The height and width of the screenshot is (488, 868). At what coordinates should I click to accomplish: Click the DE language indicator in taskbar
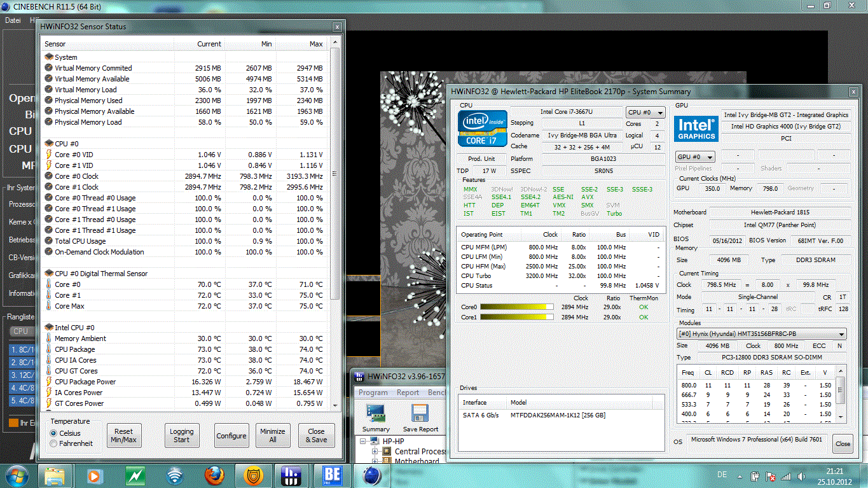coord(722,475)
